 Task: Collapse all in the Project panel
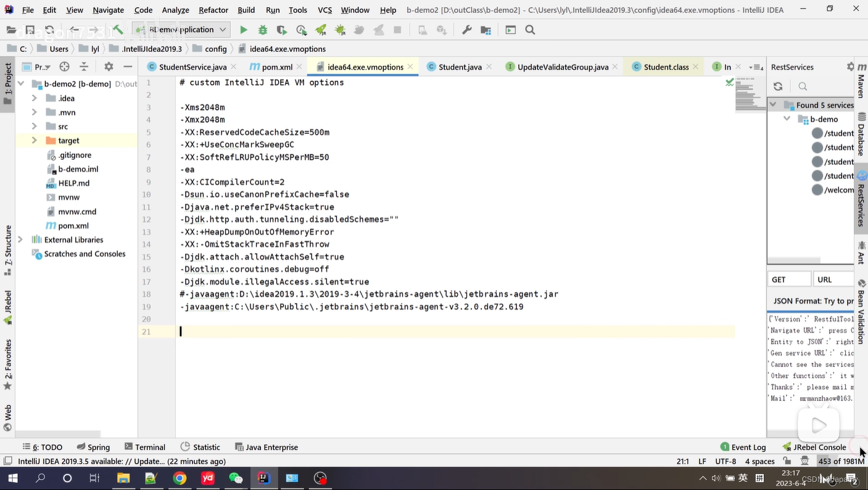tap(84, 67)
